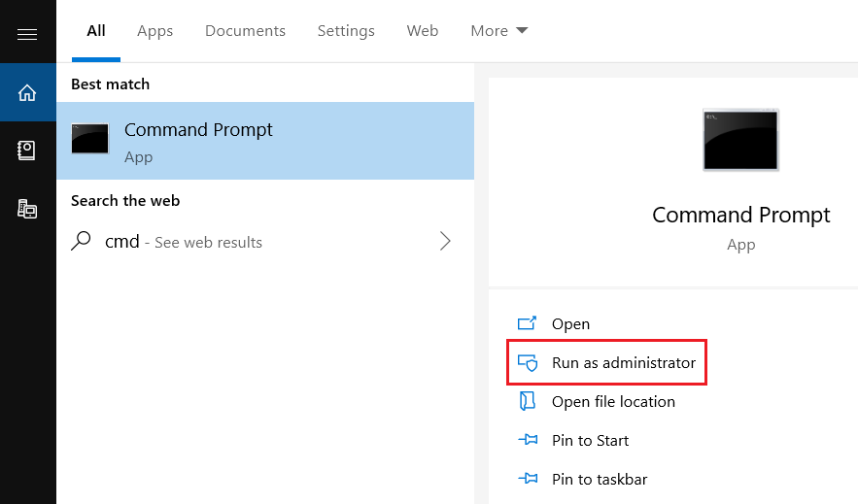
Task: Click the shield icon for Run as administrator
Action: [x=528, y=362]
